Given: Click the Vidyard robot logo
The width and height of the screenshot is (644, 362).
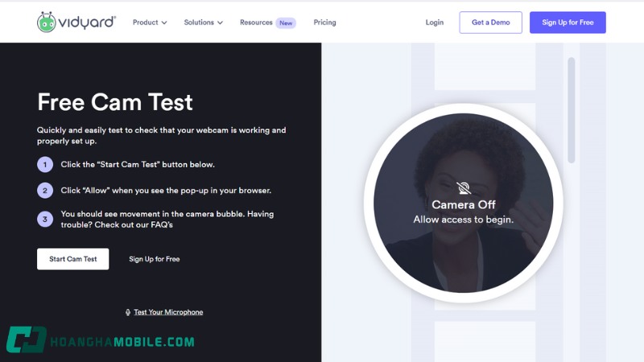Looking at the screenshot, I should pyautogui.click(x=47, y=22).
